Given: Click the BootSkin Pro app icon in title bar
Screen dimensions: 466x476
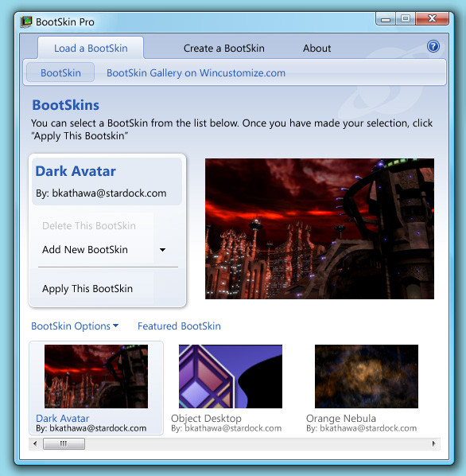Looking at the screenshot, I should 26,21.
